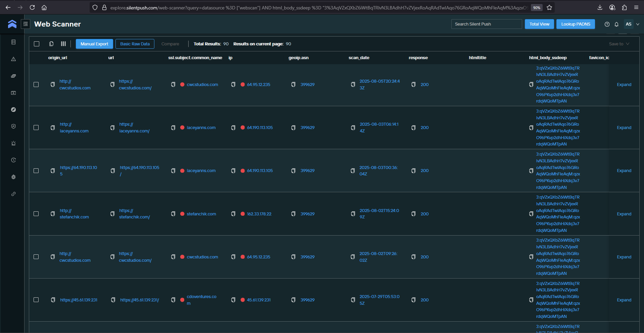The height and width of the screenshot is (333, 644).
Task: Toggle the sidebar menu icon beside Web Scanner
Action: coord(26,24)
